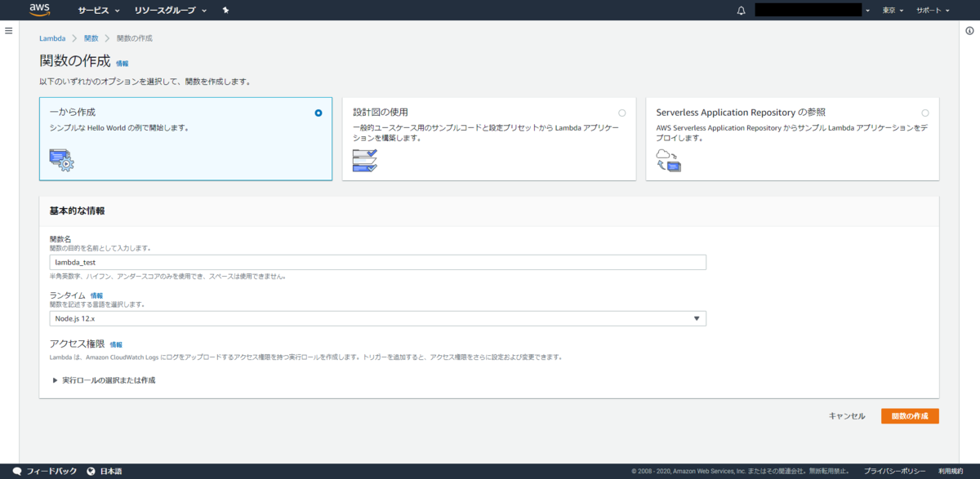
Task: Select the 一から作成 radio button
Action: tap(318, 113)
